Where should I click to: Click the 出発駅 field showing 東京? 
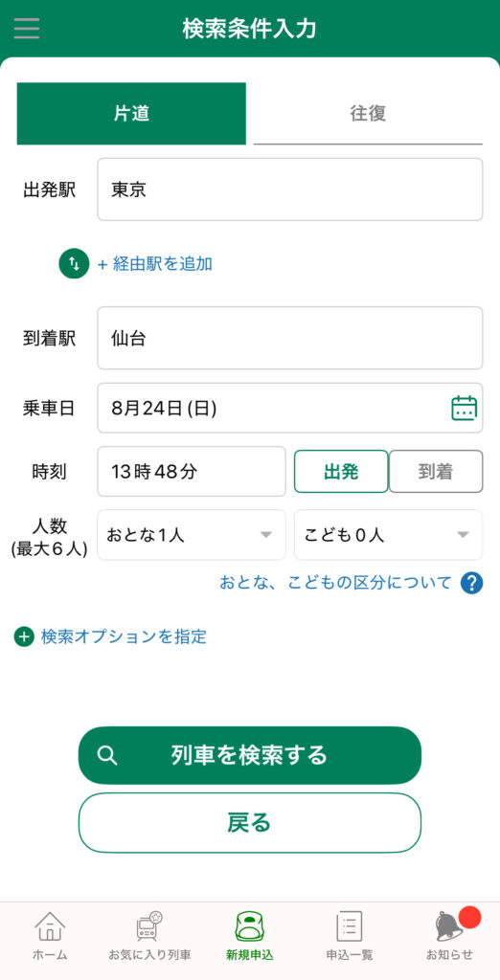click(289, 189)
